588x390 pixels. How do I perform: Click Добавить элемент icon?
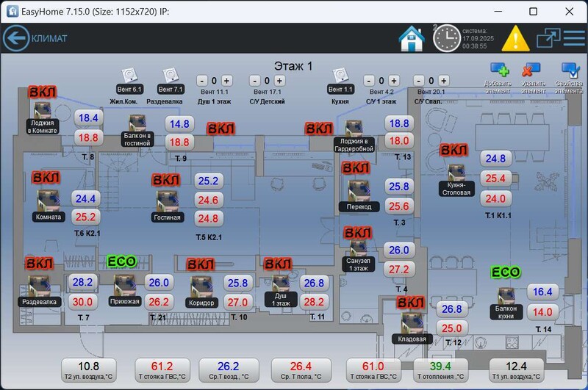pos(499,71)
